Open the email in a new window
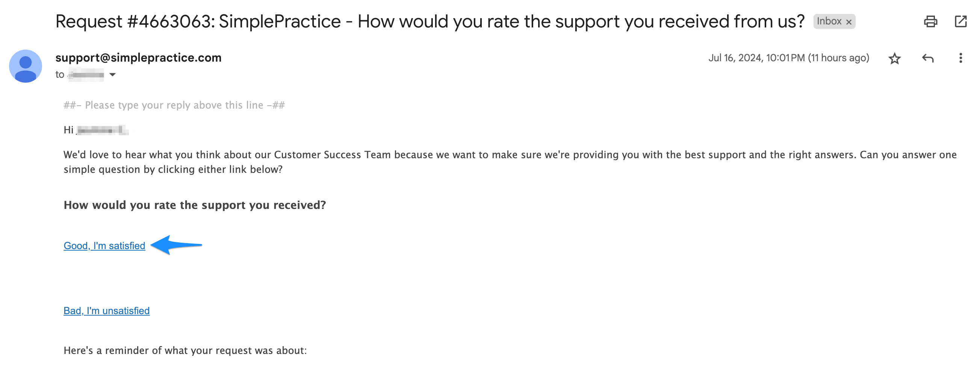Viewport: 980px width, 378px height. click(960, 21)
